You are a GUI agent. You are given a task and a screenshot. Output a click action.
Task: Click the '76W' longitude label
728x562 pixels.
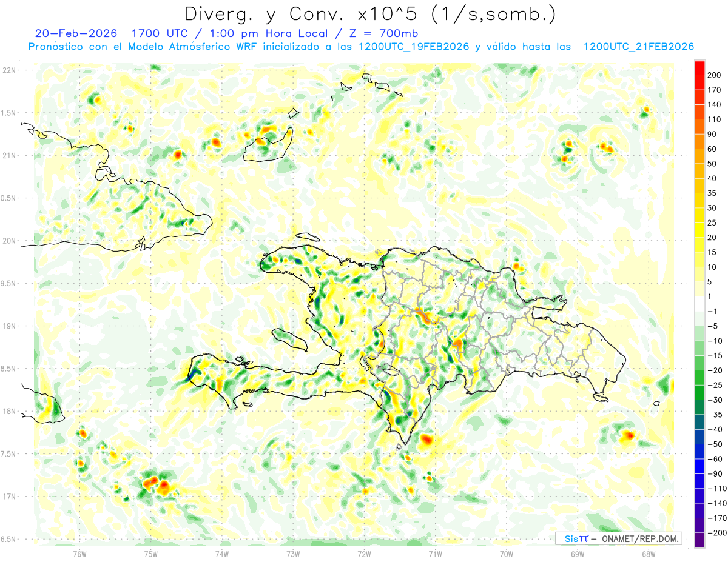tap(79, 554)
